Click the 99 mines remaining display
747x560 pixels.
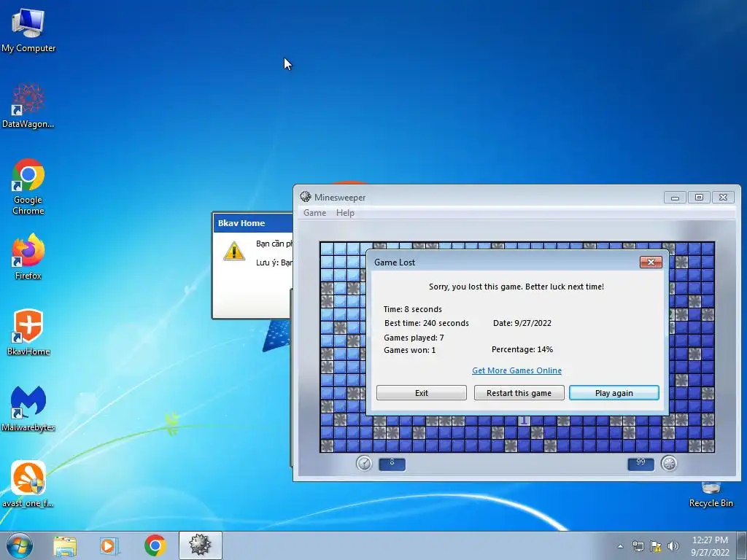click(x=640, y=464)
